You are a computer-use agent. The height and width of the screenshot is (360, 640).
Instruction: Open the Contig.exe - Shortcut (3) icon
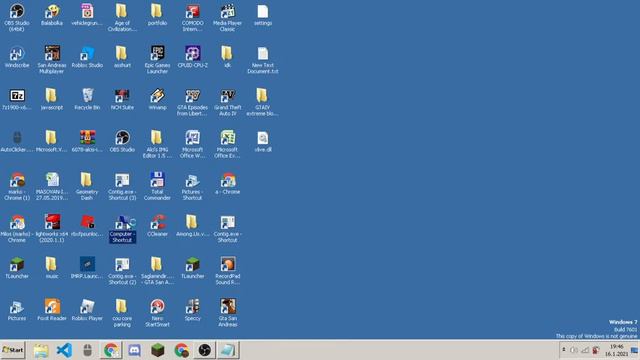point(122,186)
